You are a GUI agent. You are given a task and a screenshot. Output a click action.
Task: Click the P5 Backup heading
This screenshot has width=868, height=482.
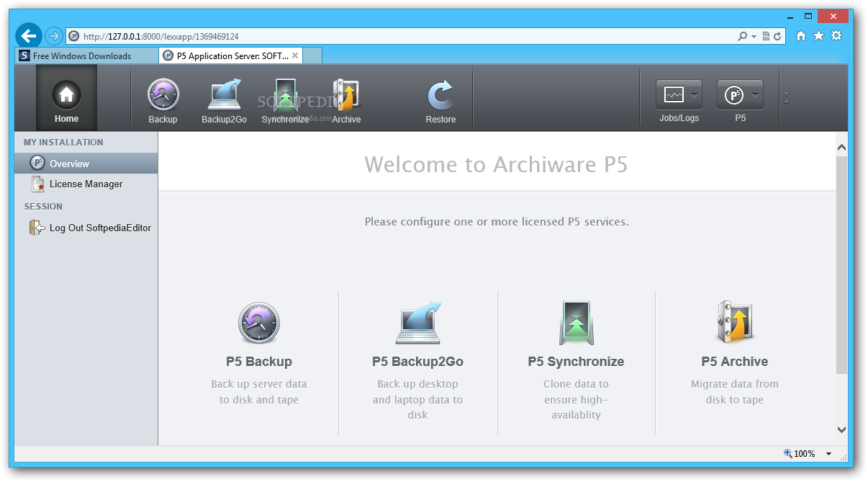coord(259,362)
